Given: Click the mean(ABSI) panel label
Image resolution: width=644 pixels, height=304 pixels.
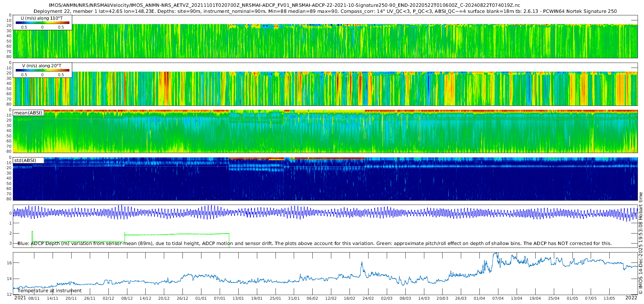Looking at the screenshot, I should [x=28, y=113].
